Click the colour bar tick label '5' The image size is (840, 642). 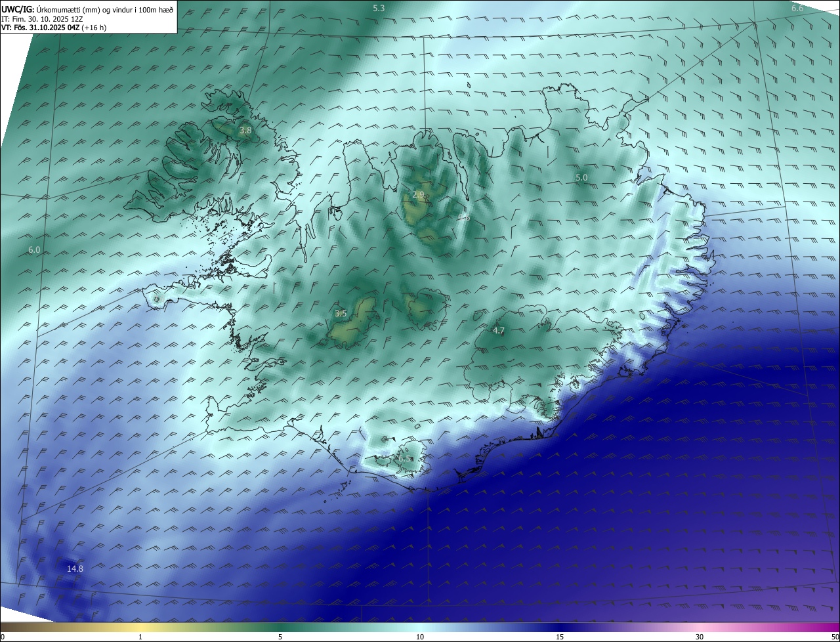[280, 637]
